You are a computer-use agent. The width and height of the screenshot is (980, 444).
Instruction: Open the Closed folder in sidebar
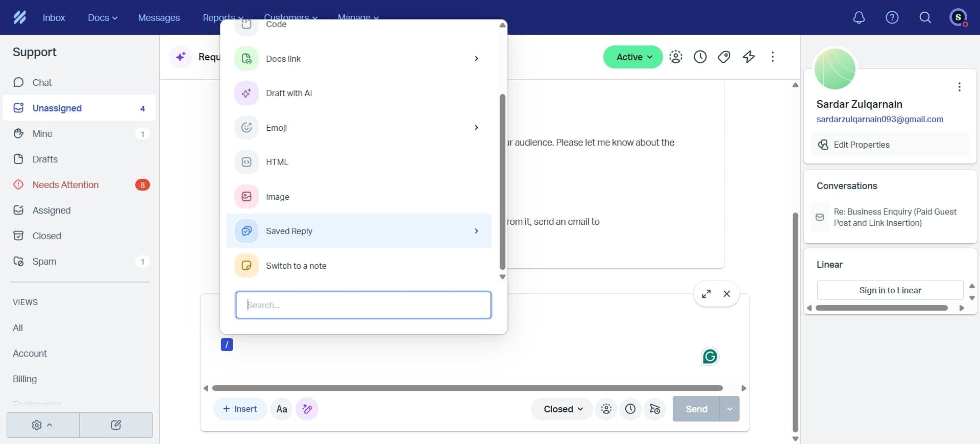pos(79,236)
